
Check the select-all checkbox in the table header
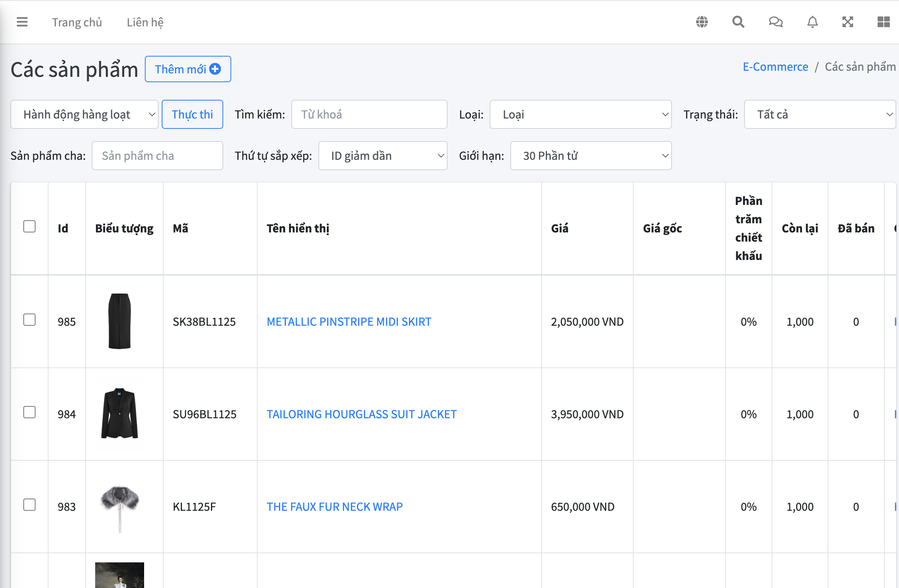29,226
